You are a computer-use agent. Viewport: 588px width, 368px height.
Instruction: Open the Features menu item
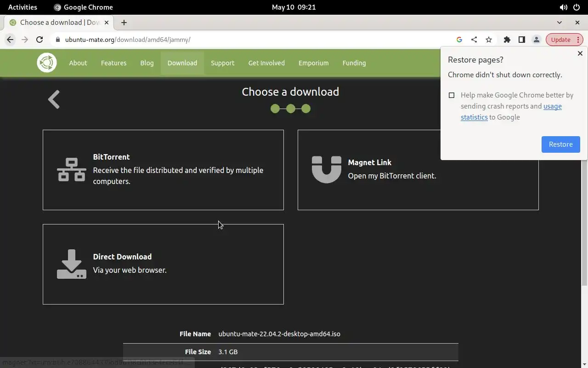(x=113, y=63)
